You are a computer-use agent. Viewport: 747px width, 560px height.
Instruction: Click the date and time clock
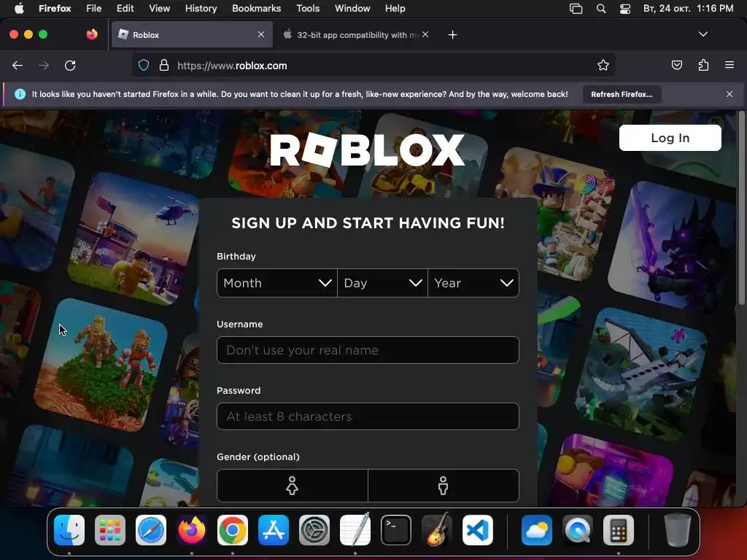coord(688,9)
